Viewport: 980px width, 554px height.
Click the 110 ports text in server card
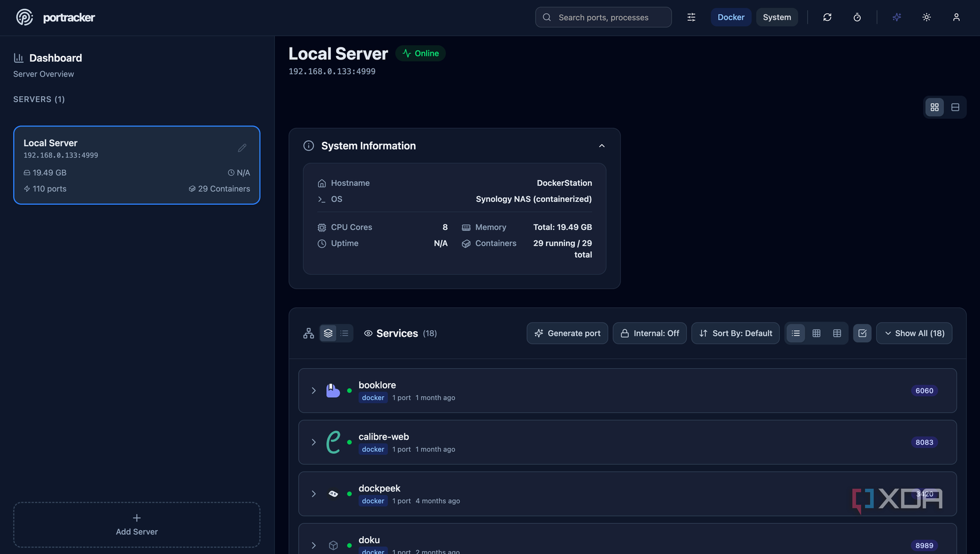(49, 189)
